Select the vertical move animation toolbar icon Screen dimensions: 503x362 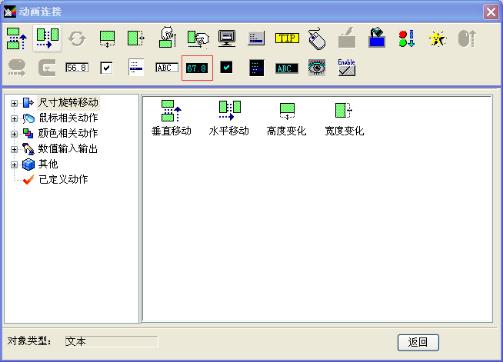tap(17, 39)
